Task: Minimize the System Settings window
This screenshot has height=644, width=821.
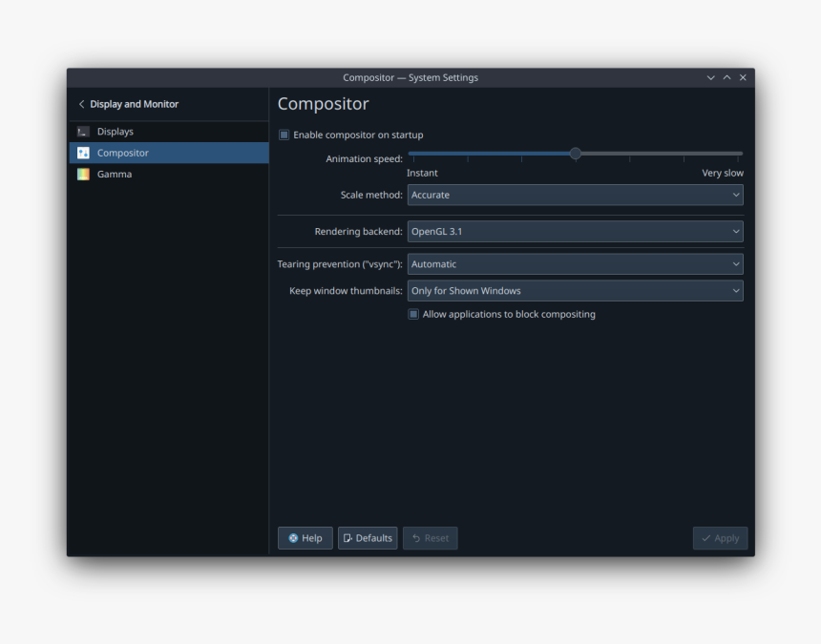Action: coord(710,77)
